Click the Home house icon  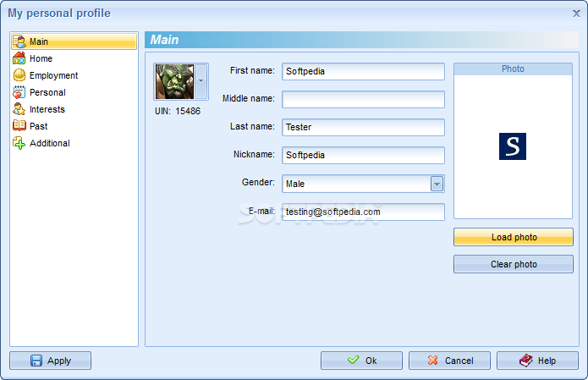tap(19, 58)
